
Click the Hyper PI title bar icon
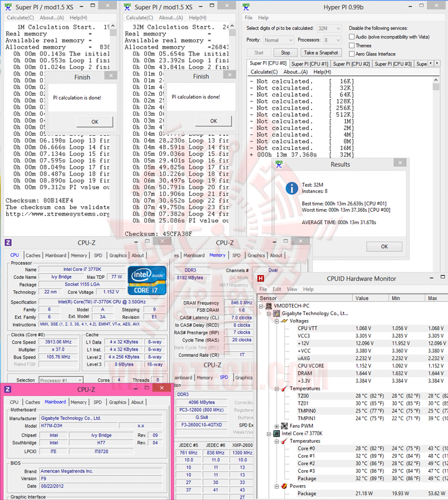(246, 7)
